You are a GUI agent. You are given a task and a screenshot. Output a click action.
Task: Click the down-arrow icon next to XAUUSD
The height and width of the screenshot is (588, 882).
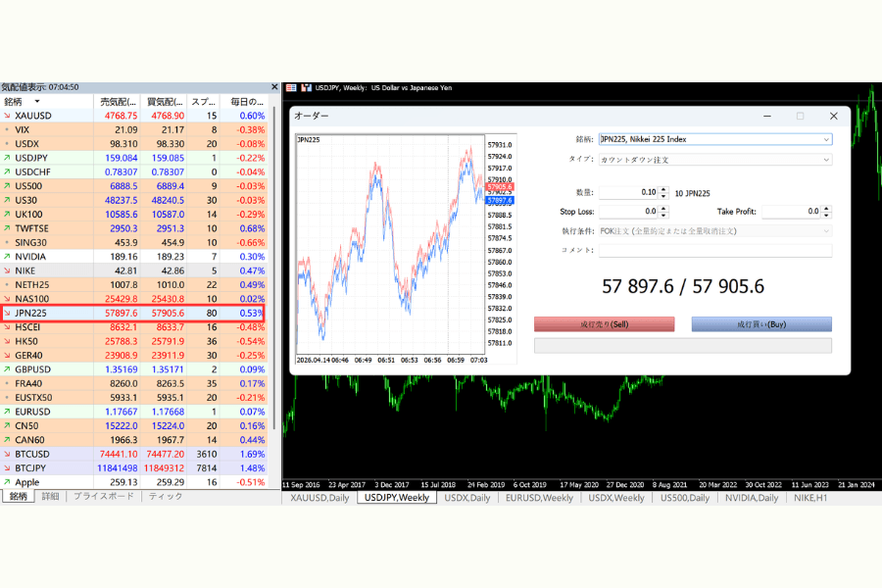tap(7, 115)
